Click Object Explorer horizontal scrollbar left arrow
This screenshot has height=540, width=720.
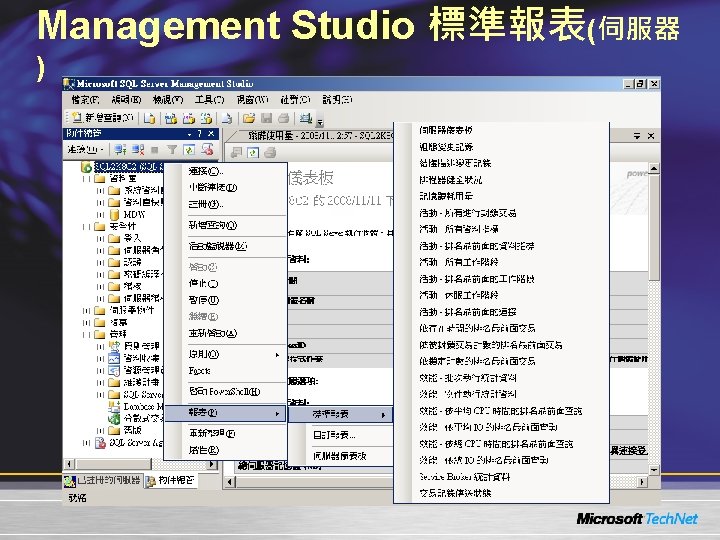tap(69, 464)
